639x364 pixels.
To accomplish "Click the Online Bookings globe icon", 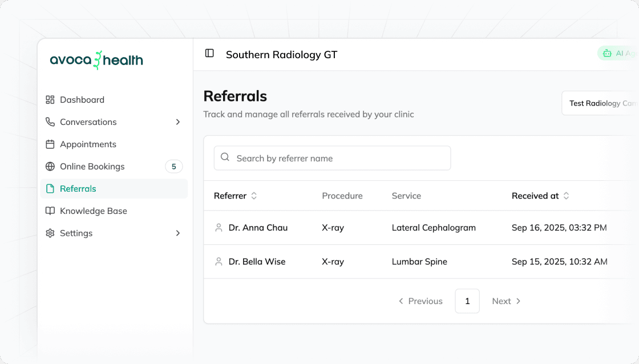I will click(x=50, y=166).
